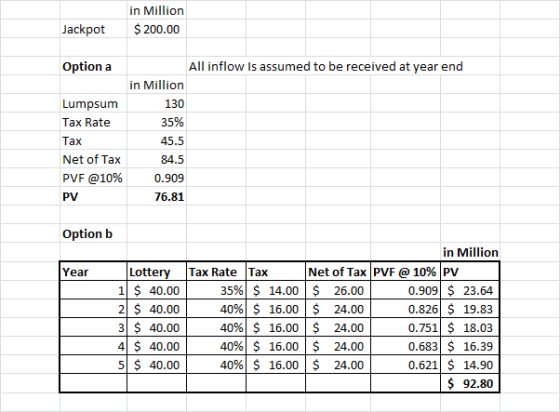Click the year 5 PV $ 14.90
This screenshot has height=412, width=560.
point(470,365)
